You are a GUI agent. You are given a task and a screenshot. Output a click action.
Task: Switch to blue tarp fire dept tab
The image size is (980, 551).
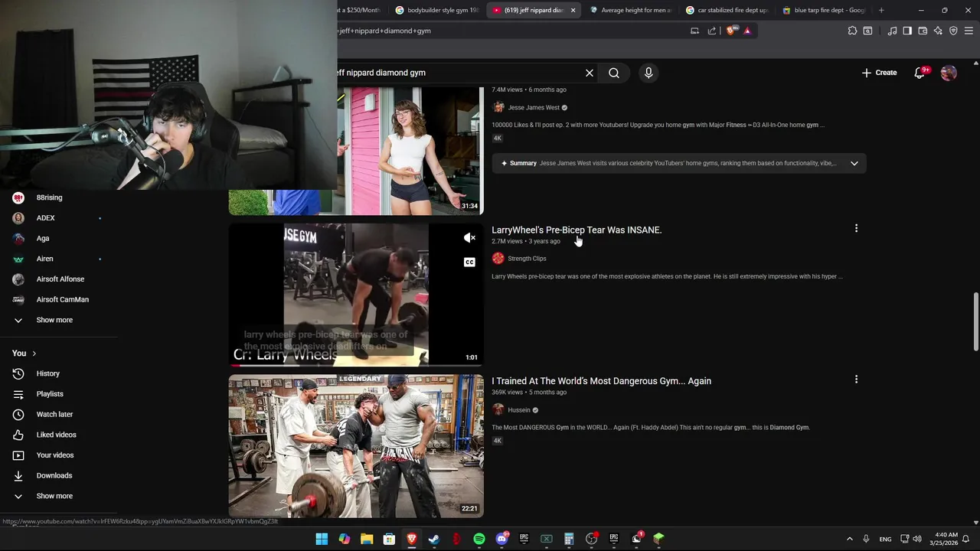(823, 10)
